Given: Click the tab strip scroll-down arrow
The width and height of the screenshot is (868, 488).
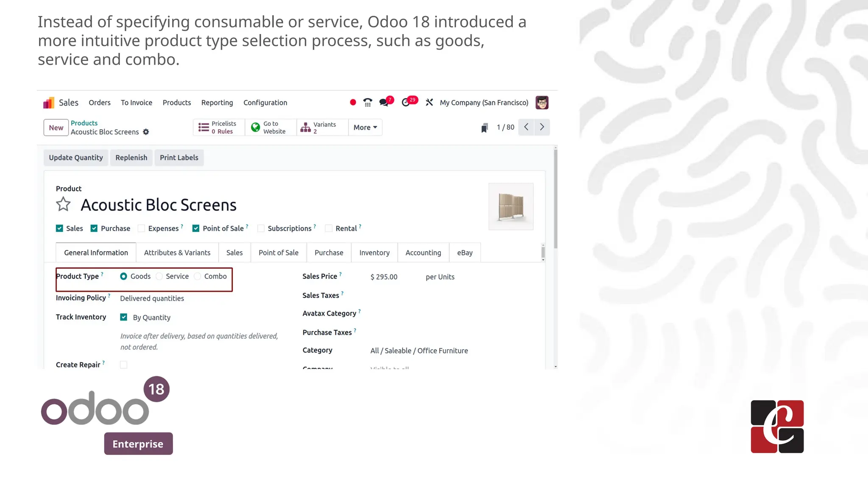Looking at the screenshot, I should pyautogui.click(x=543, y=260).
